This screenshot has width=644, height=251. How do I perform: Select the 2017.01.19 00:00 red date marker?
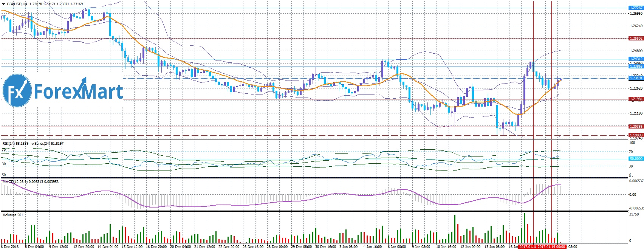click(552, 247)
